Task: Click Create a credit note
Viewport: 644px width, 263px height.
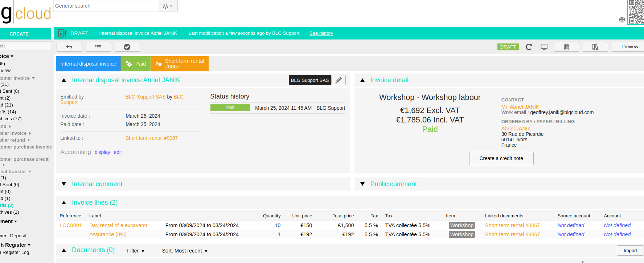Action: pos(501,158)
